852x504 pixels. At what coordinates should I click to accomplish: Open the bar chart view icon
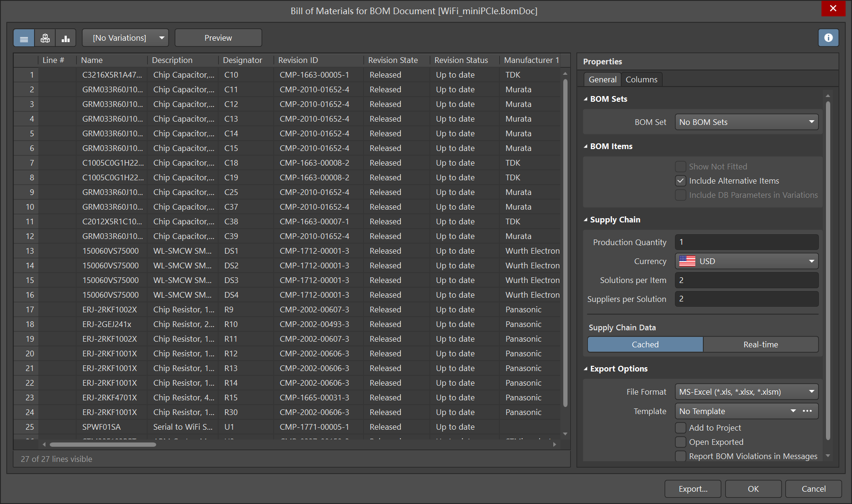pyautogui.click(x=66, y=38)
